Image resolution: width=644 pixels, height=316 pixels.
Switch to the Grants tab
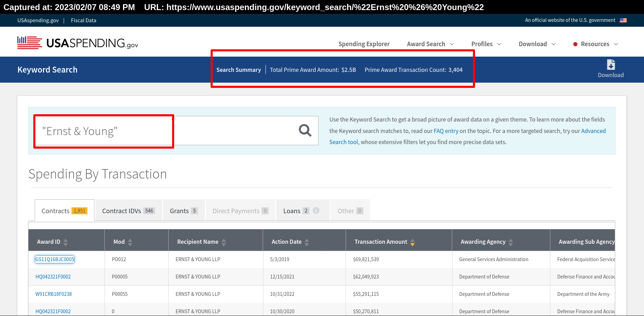coord(184,210)
